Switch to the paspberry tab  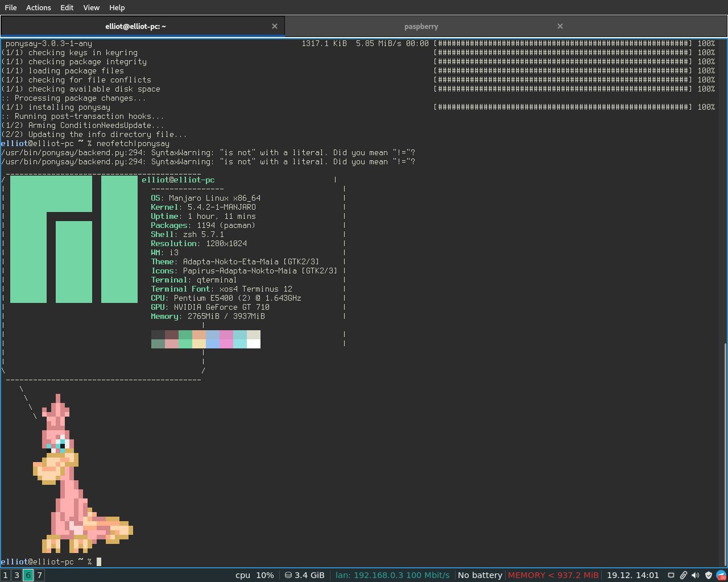[x=421, y=26]
